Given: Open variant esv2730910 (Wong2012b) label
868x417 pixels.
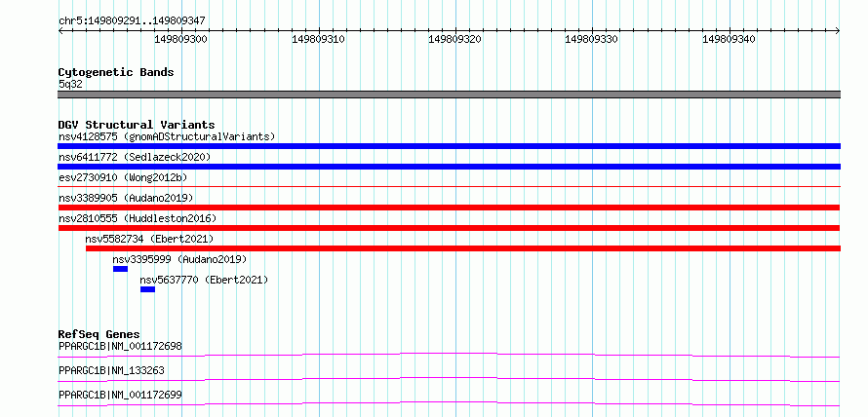Looking at the screenshot, I should [x=123, y=177].
